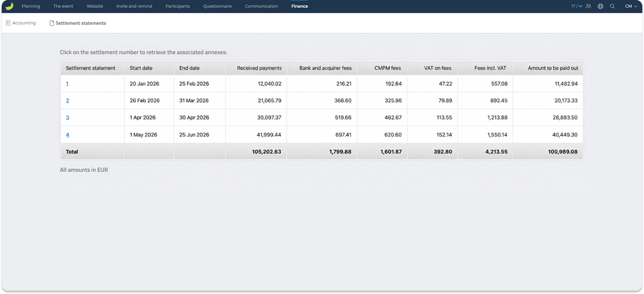Image resolution: width=644 pixels, height=294 pixels.
Task: Expand the CM user menu
Action: 631,6
